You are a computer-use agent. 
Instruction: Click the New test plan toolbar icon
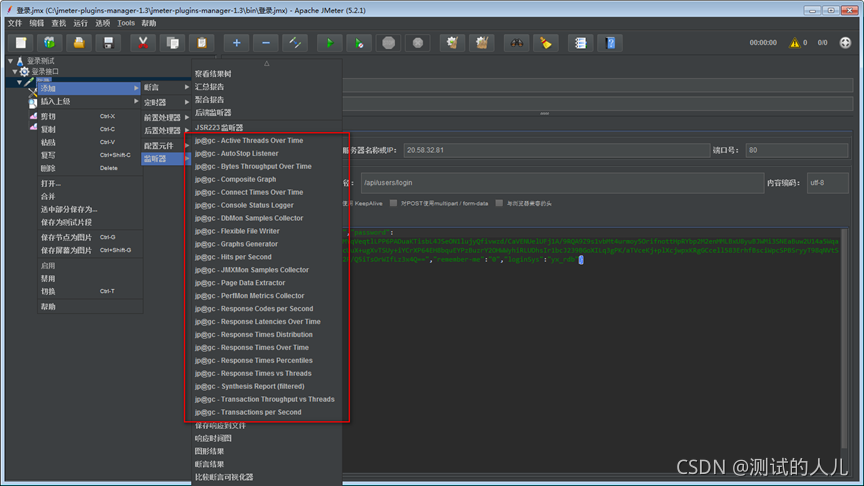[21, 43]
